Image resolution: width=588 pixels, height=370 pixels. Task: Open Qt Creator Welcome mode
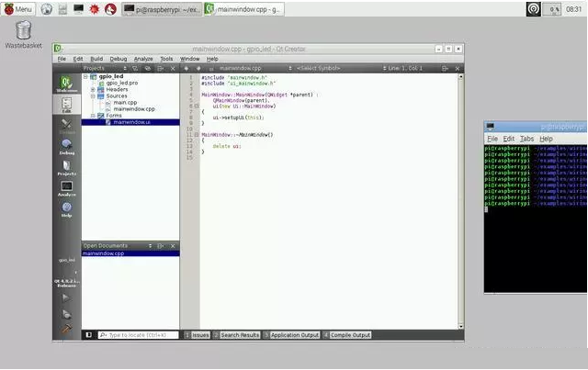(x=66, y=81)
